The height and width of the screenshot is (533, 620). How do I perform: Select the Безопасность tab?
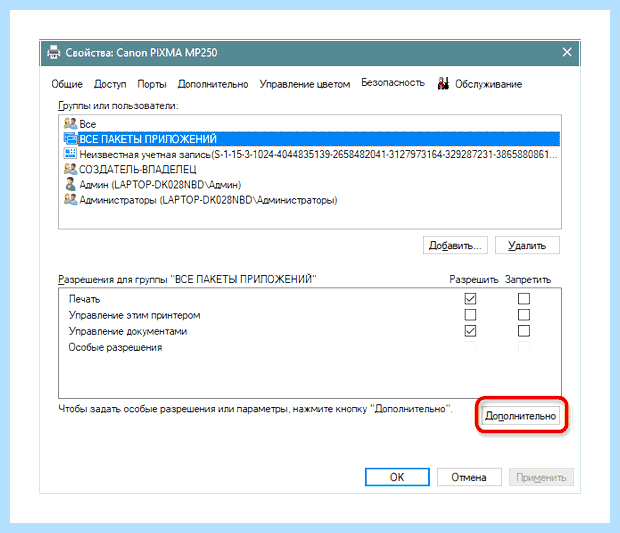click(x=393, y=83)
